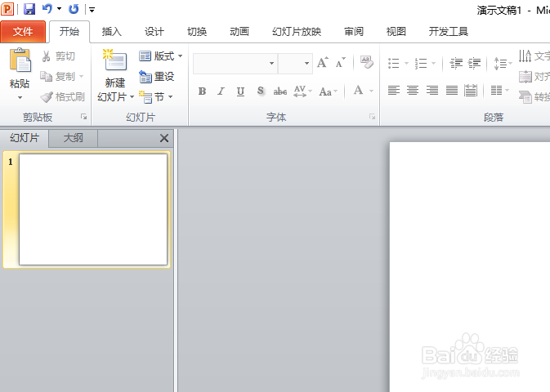This screenshot has width=550, height=392.
Task: Click the Redo/Repeat icon
Action: pos(74,9)
